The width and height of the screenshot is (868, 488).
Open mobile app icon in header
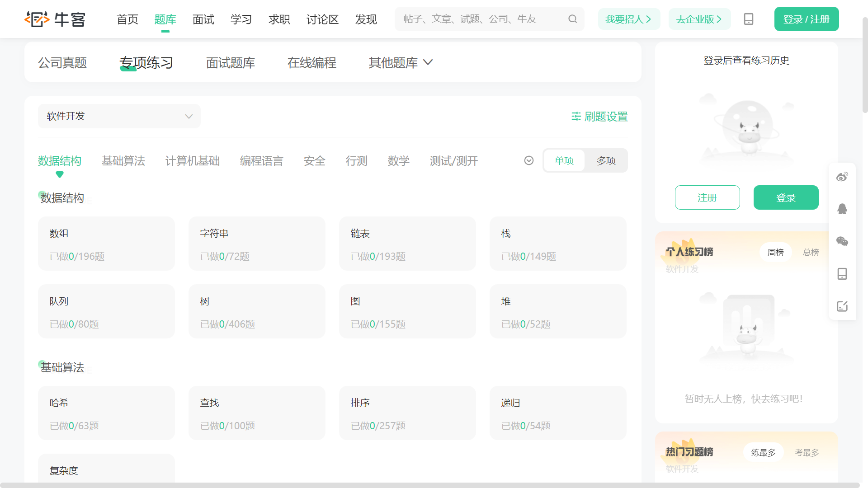(x=748, y=19)
